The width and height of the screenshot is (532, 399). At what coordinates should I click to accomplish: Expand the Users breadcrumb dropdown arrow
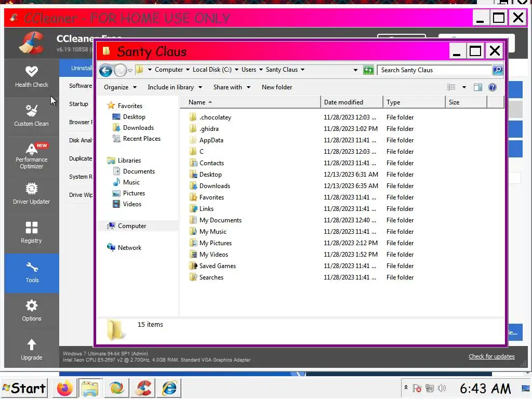[261, 70]
